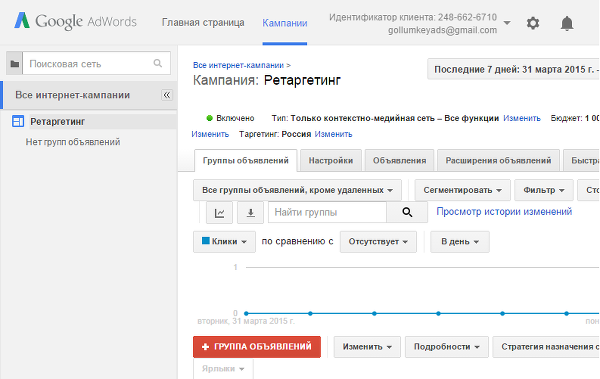Go to Главная страница

click(203, 23)
